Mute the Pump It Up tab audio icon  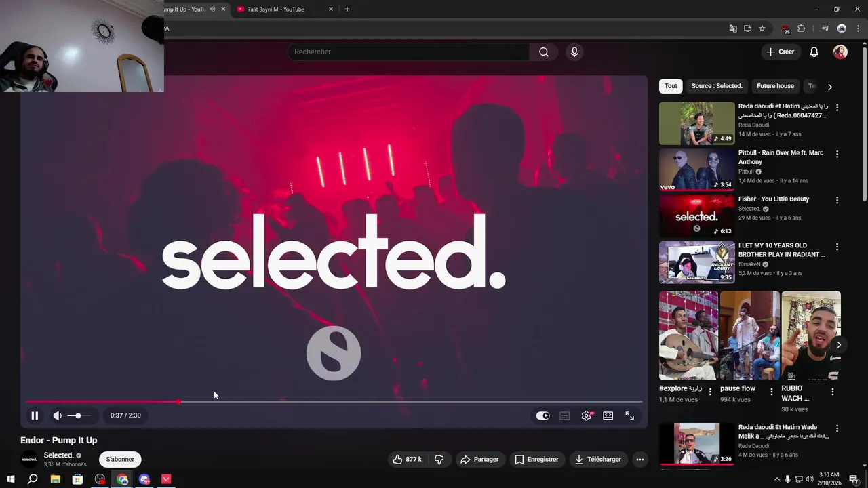(x=212, y=9)
